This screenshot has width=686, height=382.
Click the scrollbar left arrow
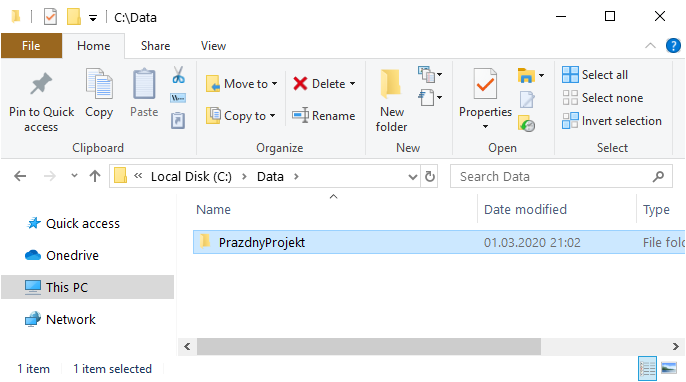(187, 347)
